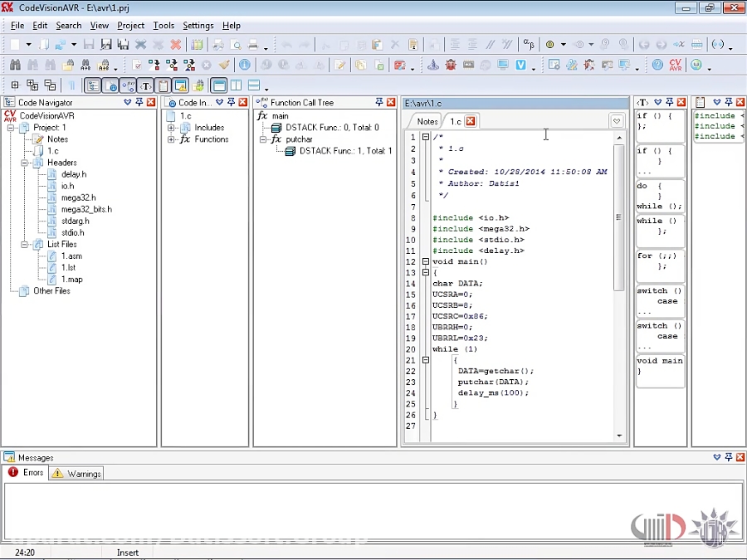The height and width of the screenshot is (560, 747).
Task: Open the Settings menu
Action: point(198,26)
